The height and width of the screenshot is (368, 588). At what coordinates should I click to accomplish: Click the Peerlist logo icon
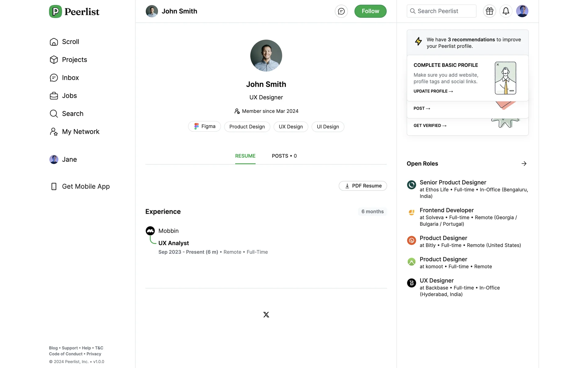55,12
